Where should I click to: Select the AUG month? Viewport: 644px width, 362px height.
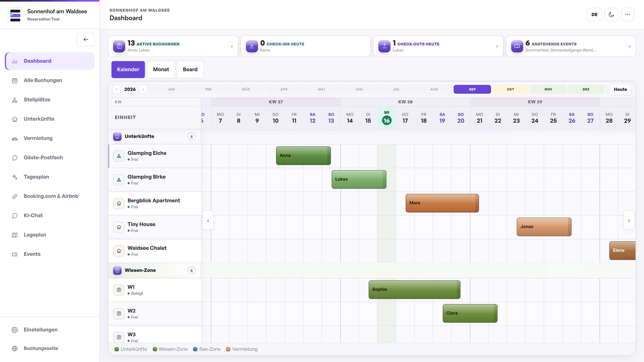434,89
